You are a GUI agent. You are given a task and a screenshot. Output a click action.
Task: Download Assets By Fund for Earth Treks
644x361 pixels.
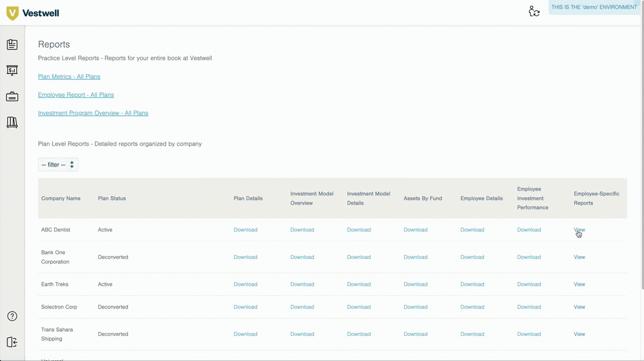(416, 284)
